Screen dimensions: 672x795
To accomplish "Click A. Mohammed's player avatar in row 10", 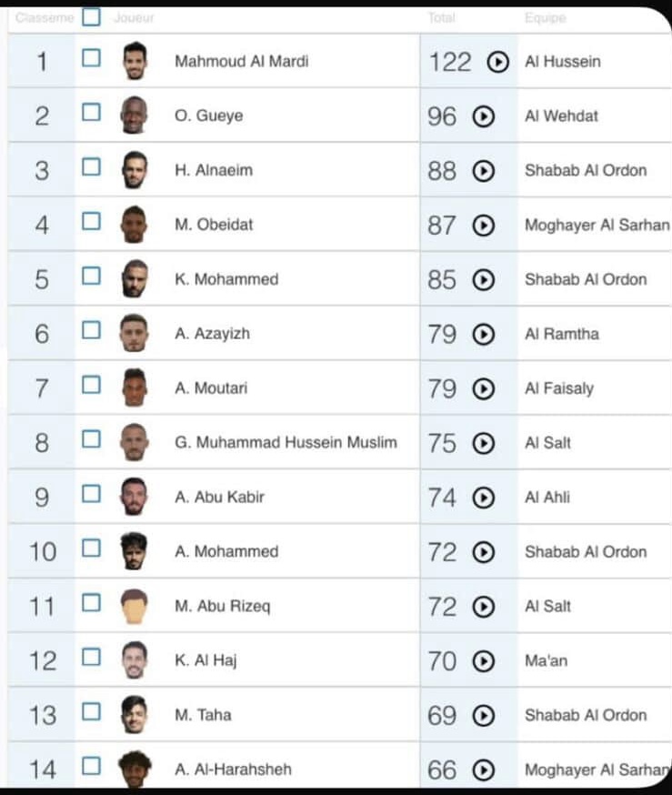I will (x=135, y=551).
